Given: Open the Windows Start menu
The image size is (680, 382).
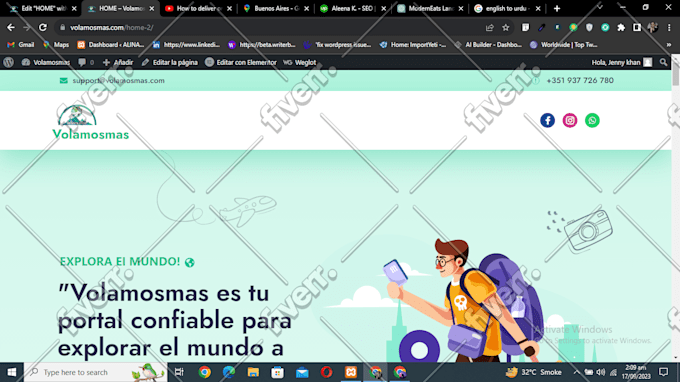Looking at the screenshot, I should coord(12,372).
